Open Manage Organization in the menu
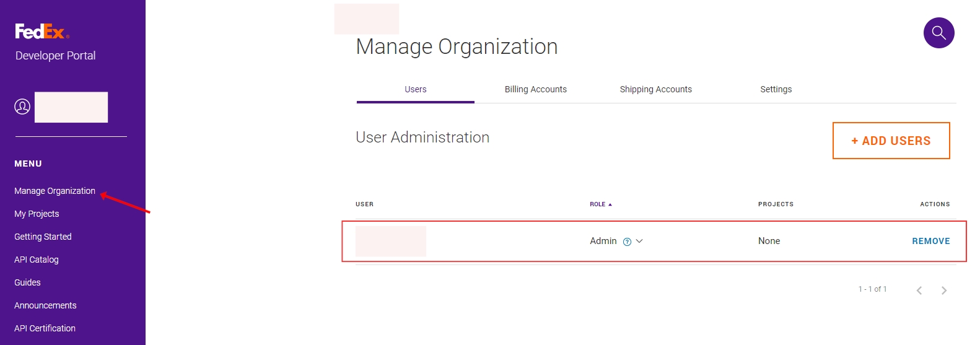The image size is (980, 345). tap(55, 191)
